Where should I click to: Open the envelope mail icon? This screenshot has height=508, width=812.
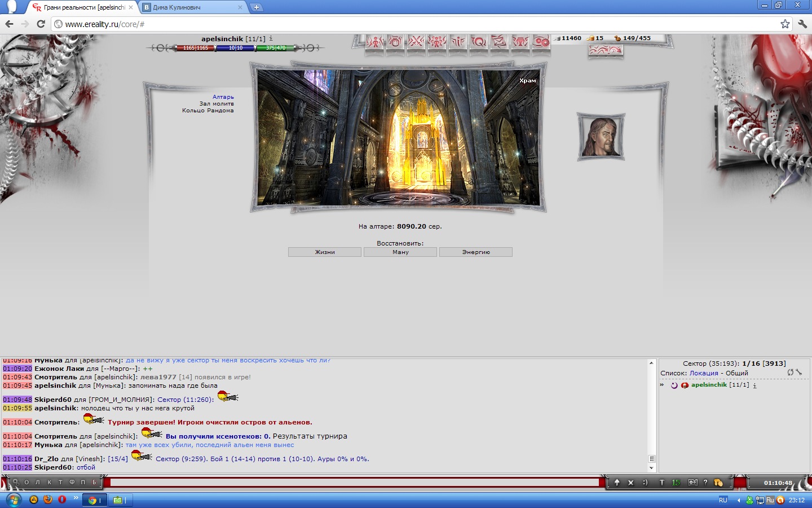[499, 42]
